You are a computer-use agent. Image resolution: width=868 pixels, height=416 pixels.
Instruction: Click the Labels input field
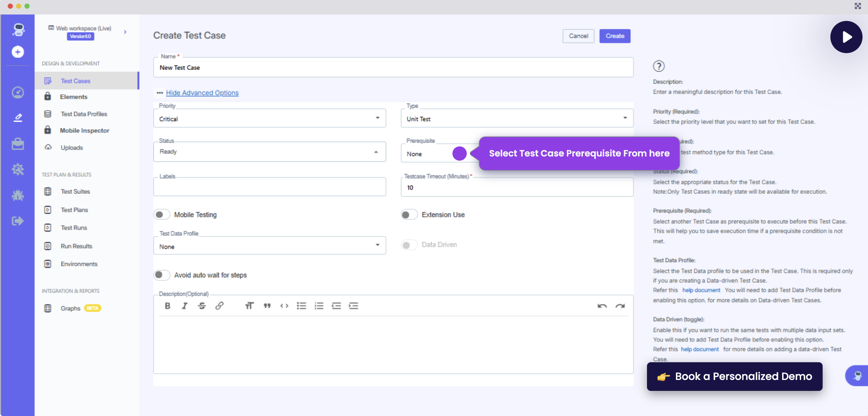coord(269,187)
